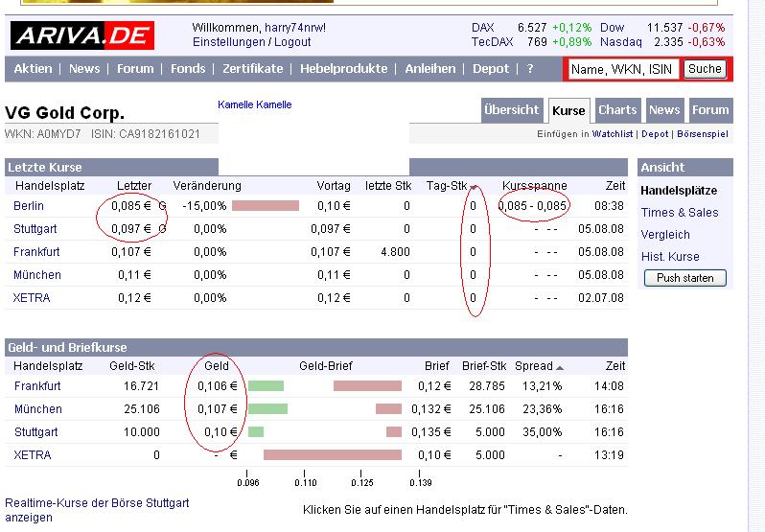Screen dimensions: 765x532
Task: Log out via the Logout link
Action: click(292, 42)
